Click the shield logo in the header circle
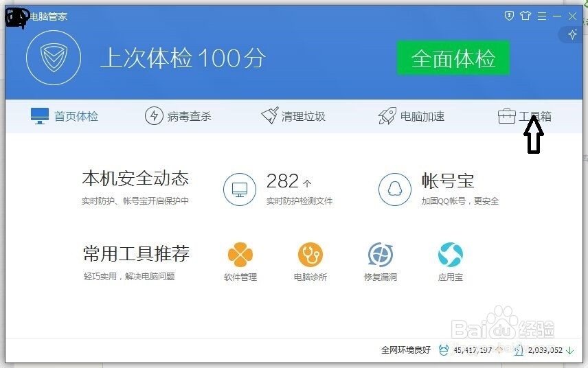 [x=54, y=58]
